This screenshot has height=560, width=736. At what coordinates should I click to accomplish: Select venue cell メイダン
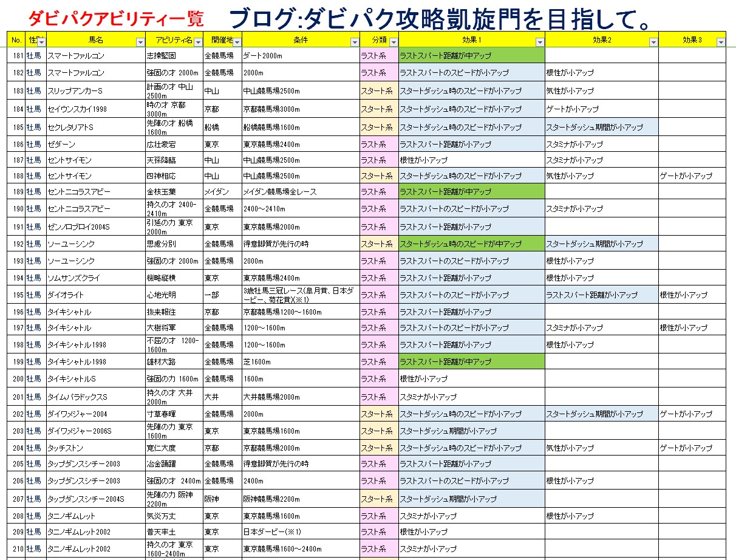click(x=222, y=192)
